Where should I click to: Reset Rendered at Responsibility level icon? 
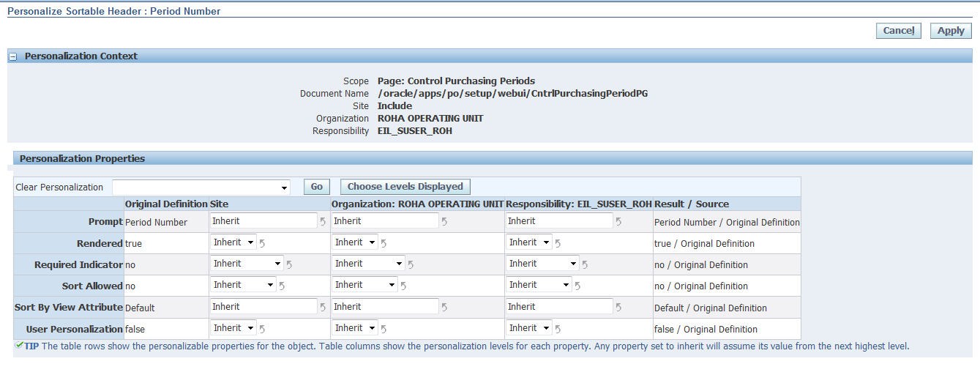click(x=558, y=243)
